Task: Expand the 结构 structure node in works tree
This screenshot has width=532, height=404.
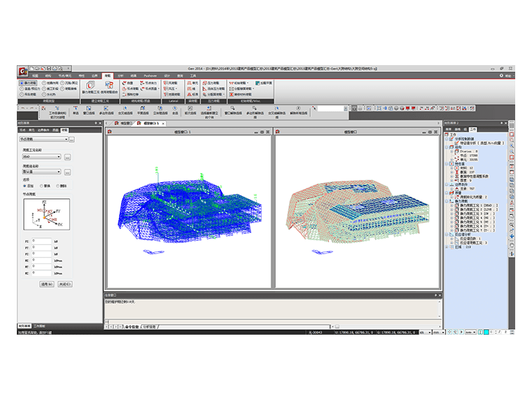Action: click(447, 147)
